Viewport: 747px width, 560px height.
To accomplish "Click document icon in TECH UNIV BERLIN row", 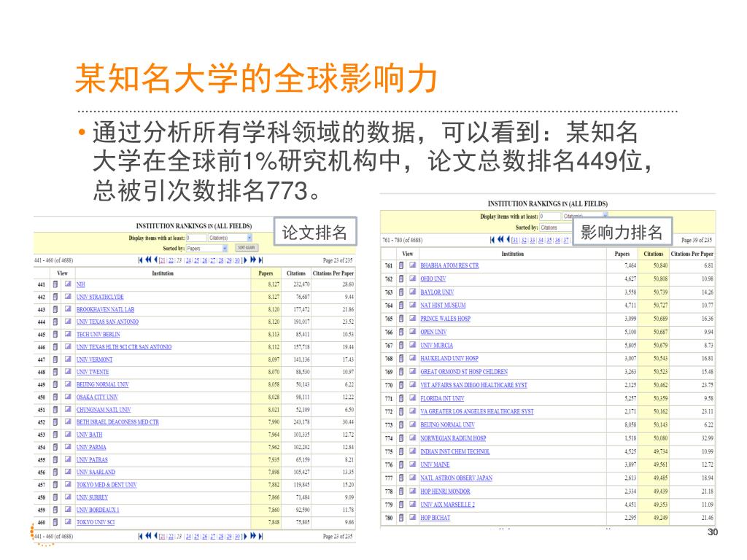I will coord(55,334).
